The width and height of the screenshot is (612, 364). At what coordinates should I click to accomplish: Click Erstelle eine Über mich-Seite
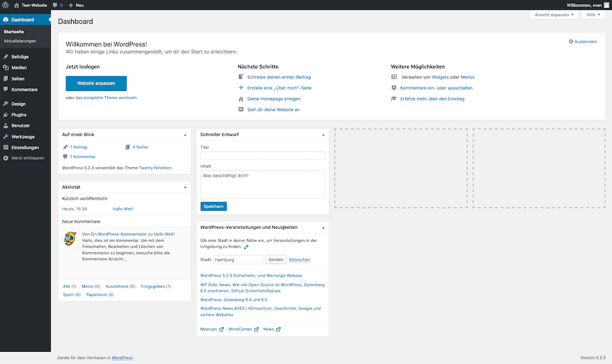tap(280, 87)
